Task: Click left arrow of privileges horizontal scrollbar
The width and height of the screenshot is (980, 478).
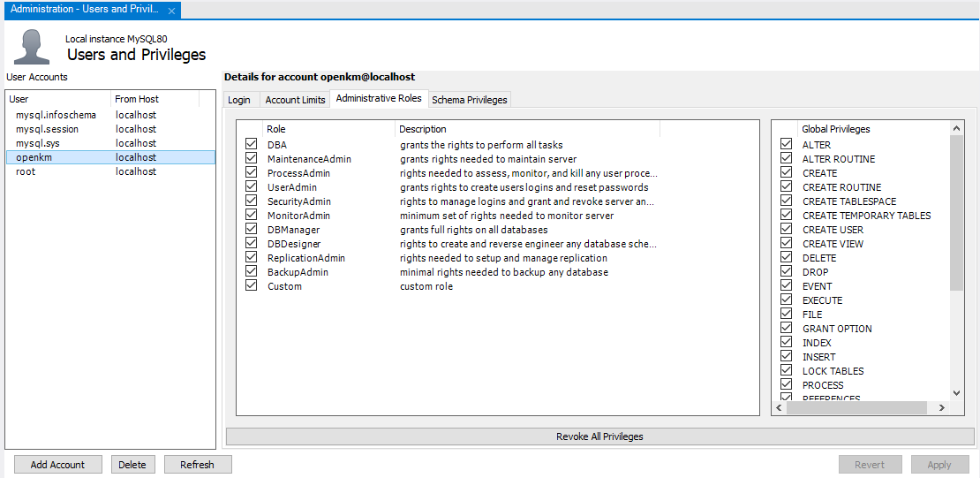Action: click(780, 408)
